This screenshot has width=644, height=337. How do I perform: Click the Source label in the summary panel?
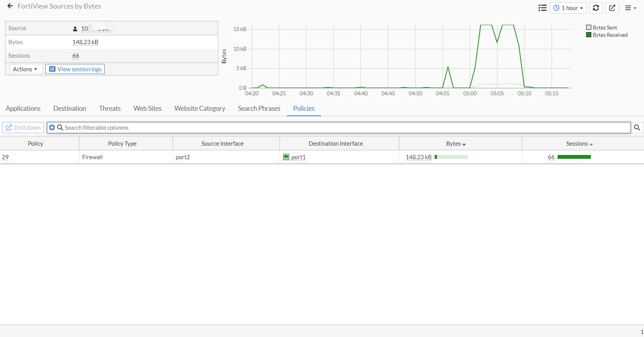[17, 28]
